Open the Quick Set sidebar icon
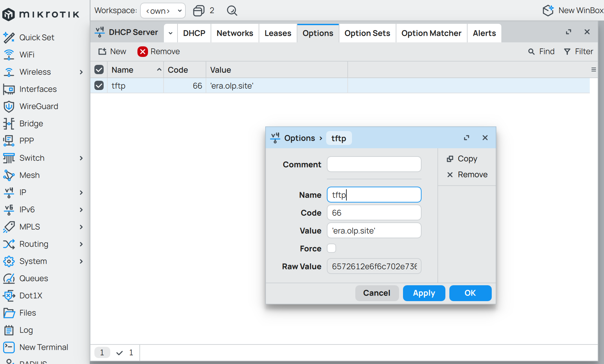 pos(9,38)
